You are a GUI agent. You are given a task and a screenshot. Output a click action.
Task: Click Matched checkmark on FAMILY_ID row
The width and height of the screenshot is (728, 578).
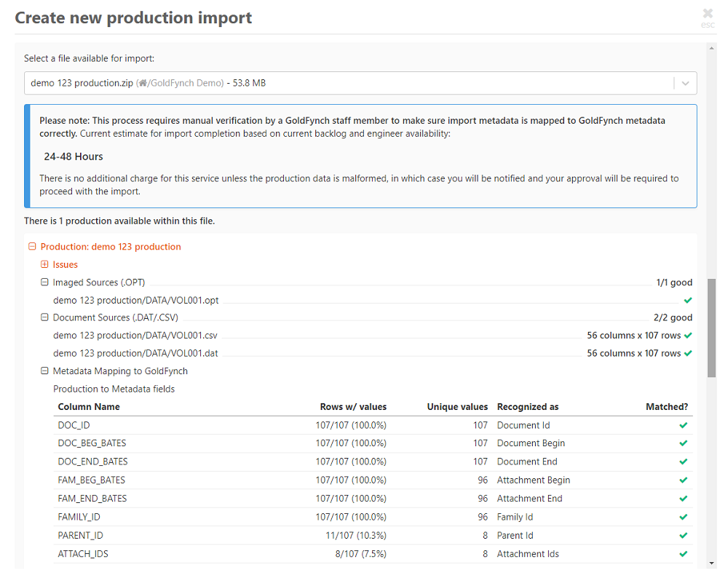[683, 517]
